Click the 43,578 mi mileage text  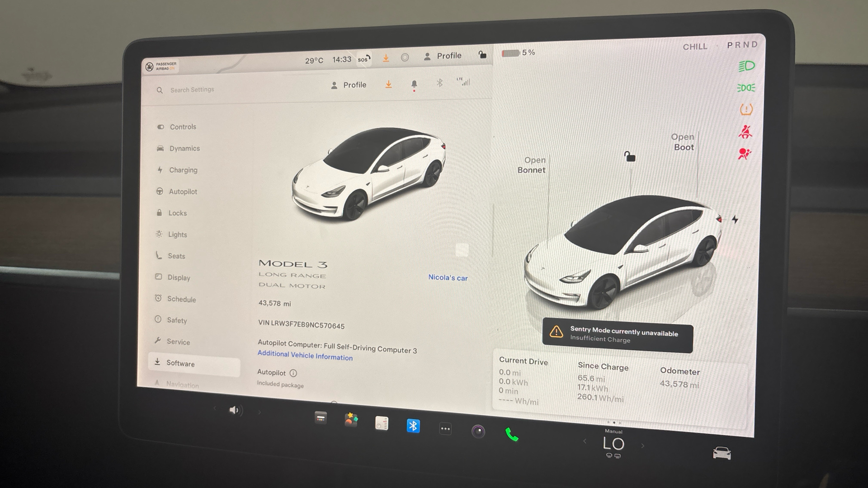click(x=274, y=303)
